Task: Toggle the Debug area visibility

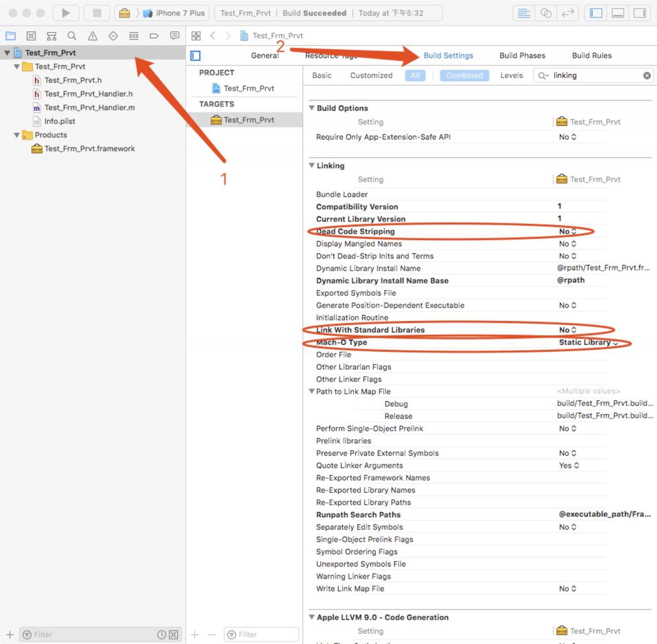Action: tap(618, 13)
